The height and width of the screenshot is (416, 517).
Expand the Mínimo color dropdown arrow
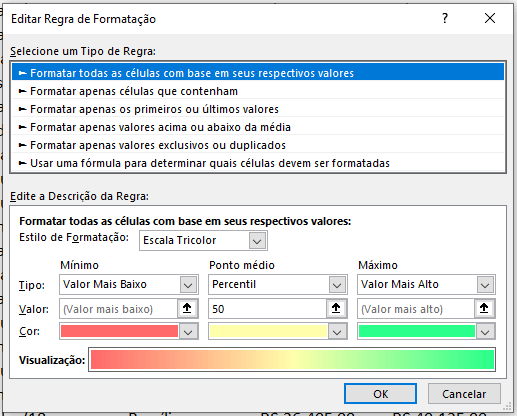(x=188, y=332)
